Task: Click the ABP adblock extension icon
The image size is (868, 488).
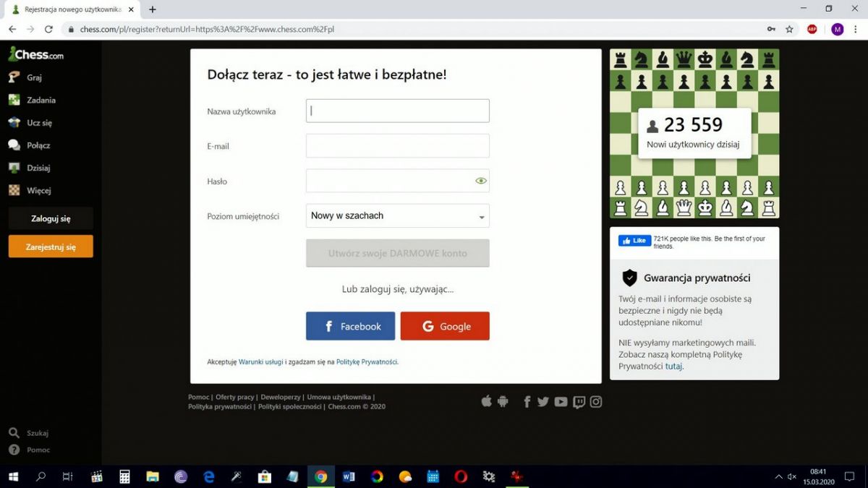Action: click(812, 29)
